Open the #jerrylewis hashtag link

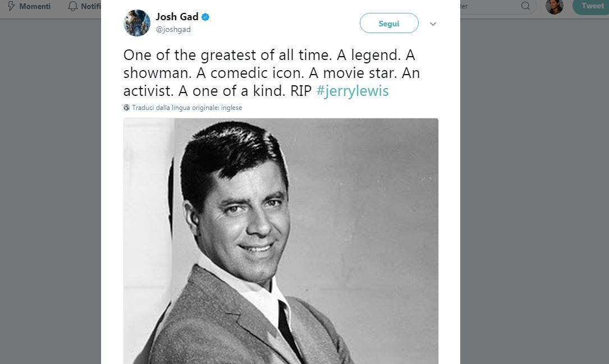[353, 90]
